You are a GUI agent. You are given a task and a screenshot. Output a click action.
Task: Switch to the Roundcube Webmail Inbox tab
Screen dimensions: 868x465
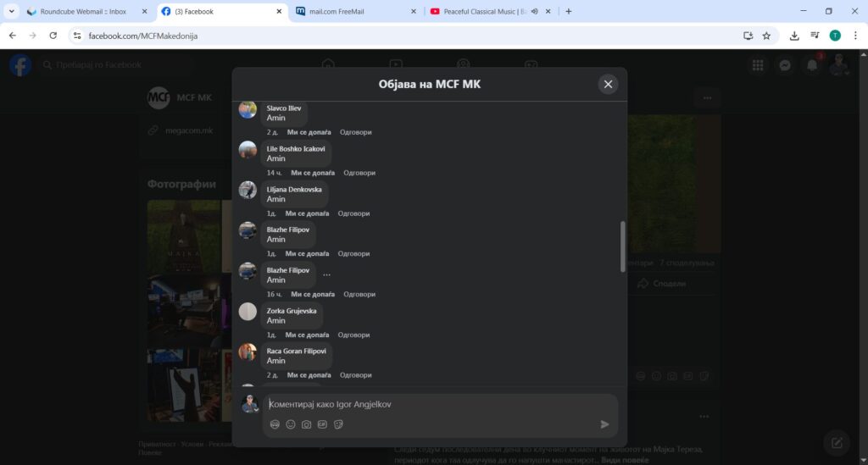click(x=83, y=12)
